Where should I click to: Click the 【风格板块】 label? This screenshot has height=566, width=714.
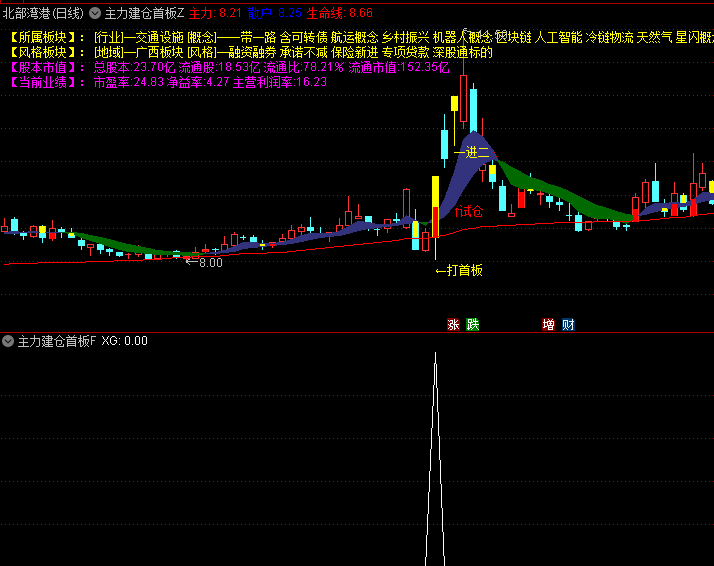coord(43,52)
